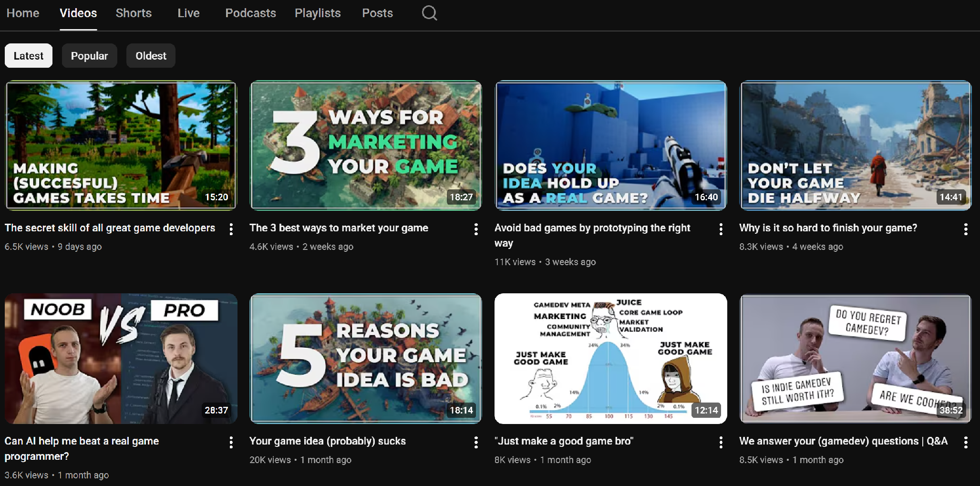Click the '11K views • 3 weeks ago' text

(x=545, y=262)
